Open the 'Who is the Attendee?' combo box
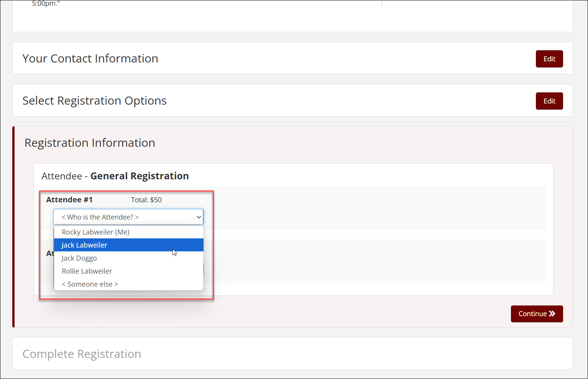Viewport: 588px width, 379px height. (128, 217)
